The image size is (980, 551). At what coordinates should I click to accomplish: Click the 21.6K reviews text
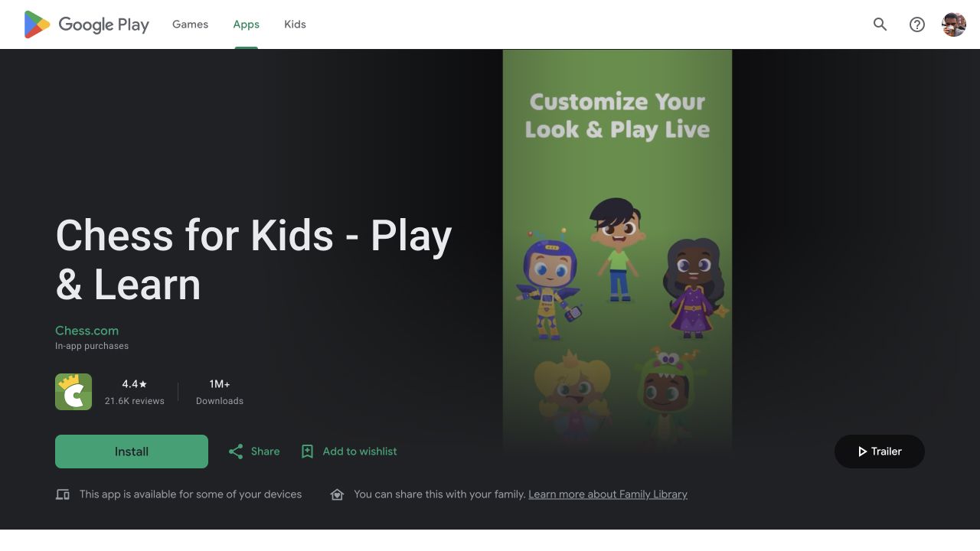135,401
